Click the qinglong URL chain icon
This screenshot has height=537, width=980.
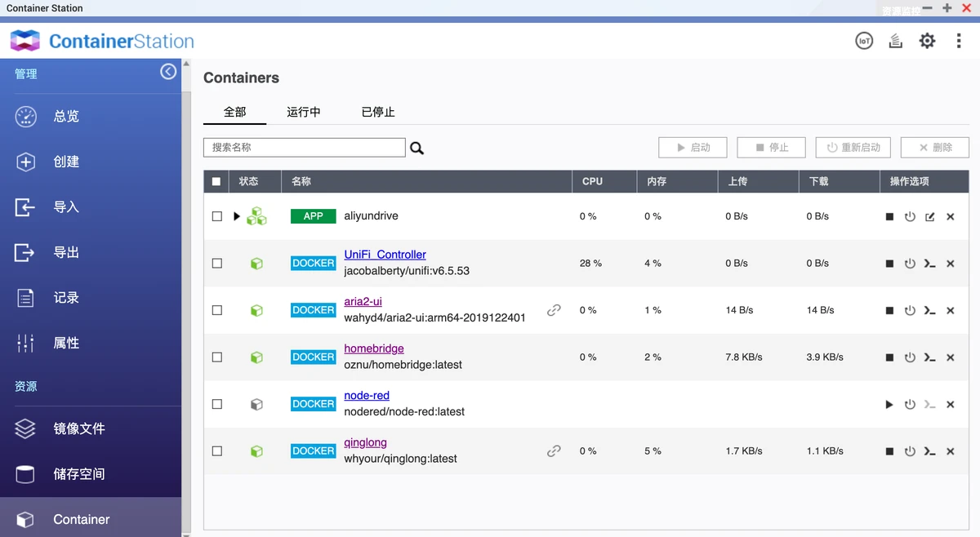point(554,450)
